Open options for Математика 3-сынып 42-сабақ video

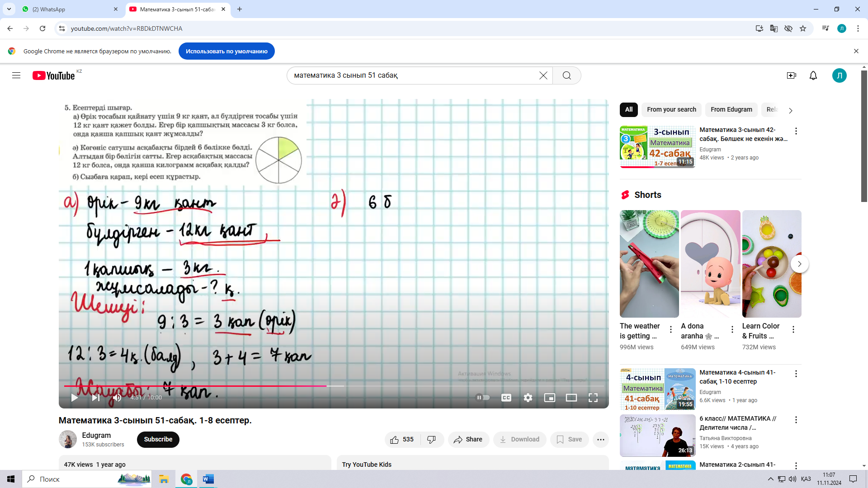(796, 131)
